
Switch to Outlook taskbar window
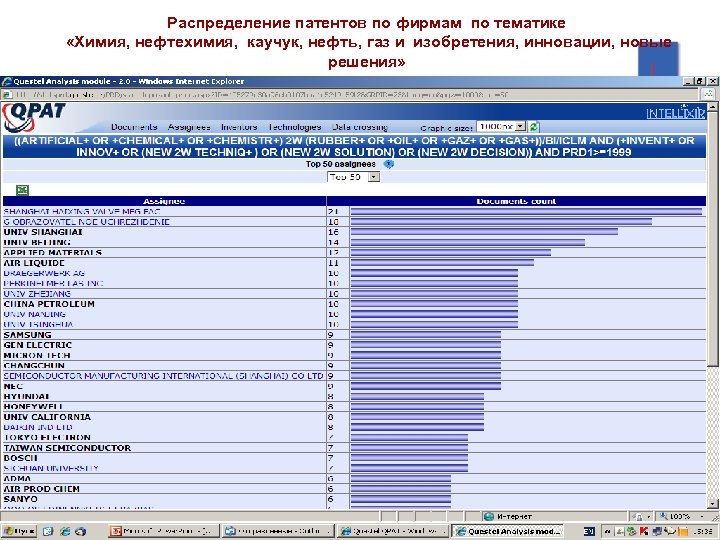click(278, 531)
